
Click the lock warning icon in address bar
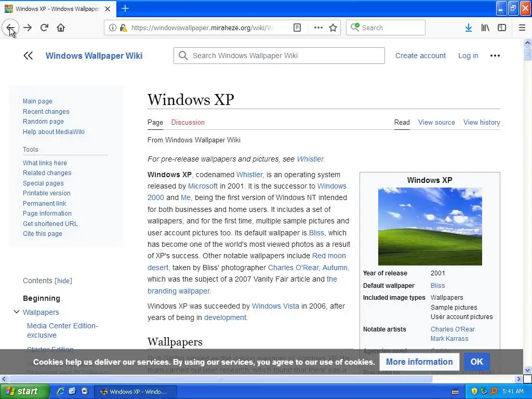click(123, 28)
